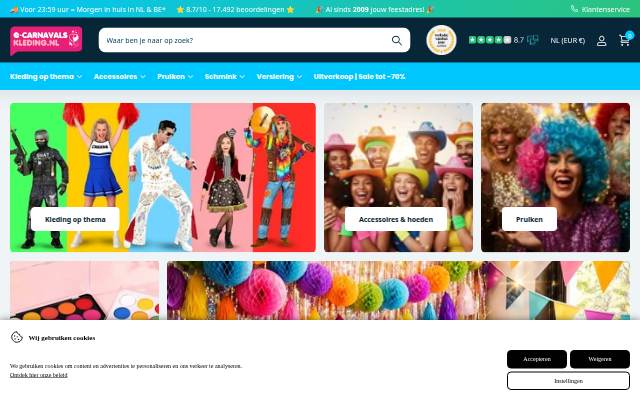Click the 'Wij gebruiken cookies' heading
Viewport: 640px width, 400px height.
[62, 338]
